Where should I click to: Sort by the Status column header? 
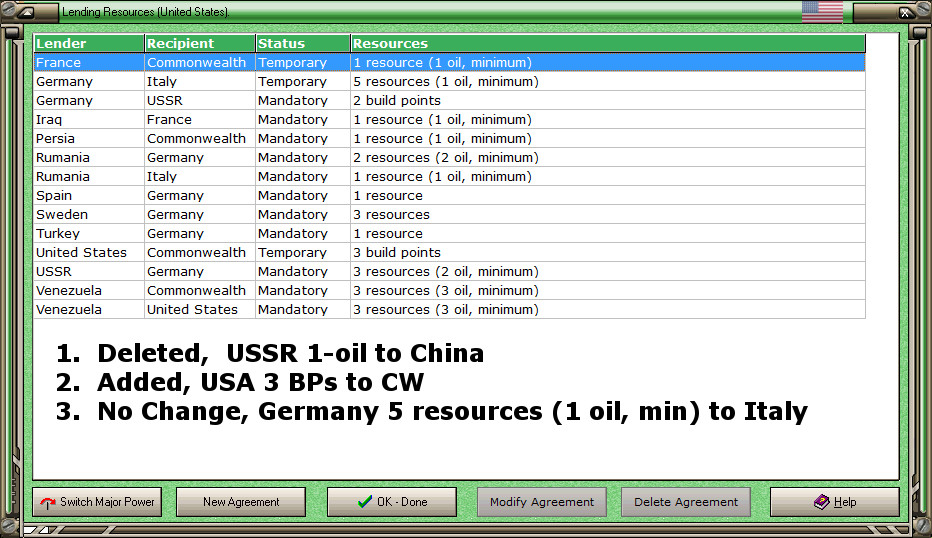[303, 43]
